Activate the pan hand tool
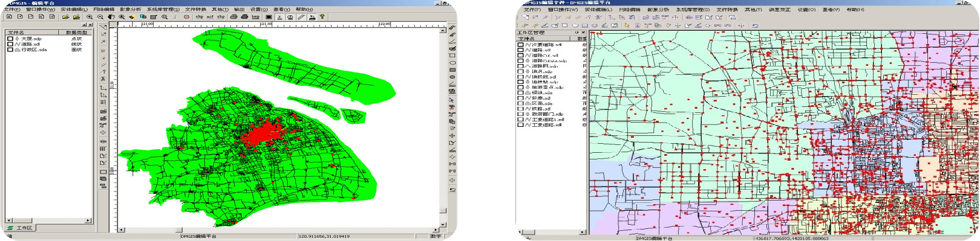Viewport: 980px width, 241px height. (x=111, y=17)
